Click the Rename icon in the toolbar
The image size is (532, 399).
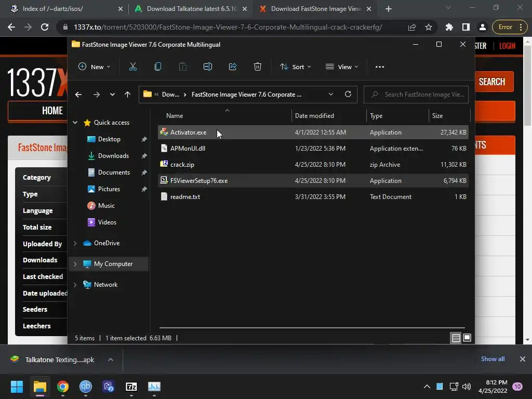click(x=208, y=67)
